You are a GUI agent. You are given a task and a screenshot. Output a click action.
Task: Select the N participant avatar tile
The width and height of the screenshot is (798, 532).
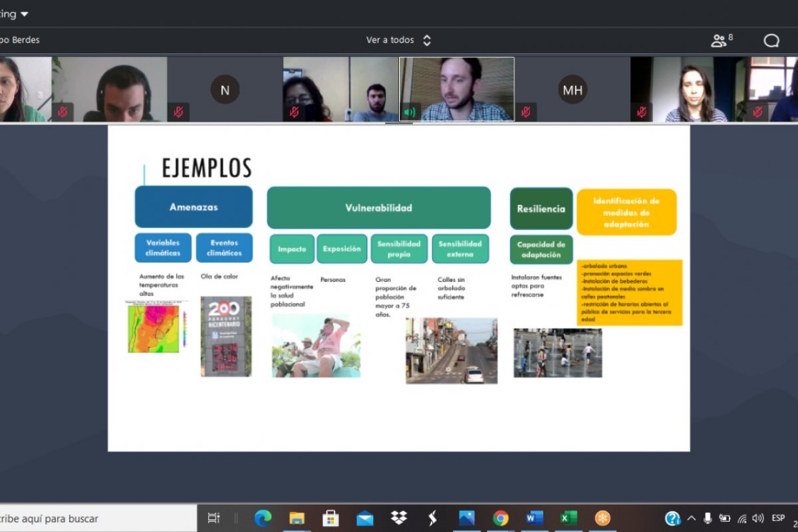225,90
